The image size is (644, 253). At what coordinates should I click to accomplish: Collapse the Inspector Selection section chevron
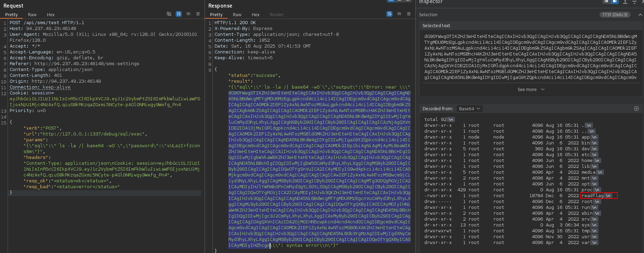[x=640, y=14]
